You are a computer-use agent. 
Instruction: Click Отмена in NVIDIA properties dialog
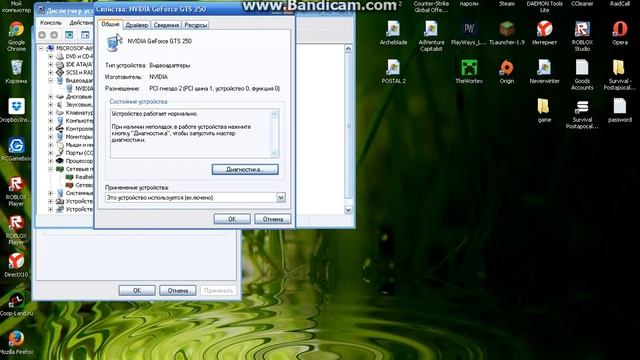(x=273, y=219)
